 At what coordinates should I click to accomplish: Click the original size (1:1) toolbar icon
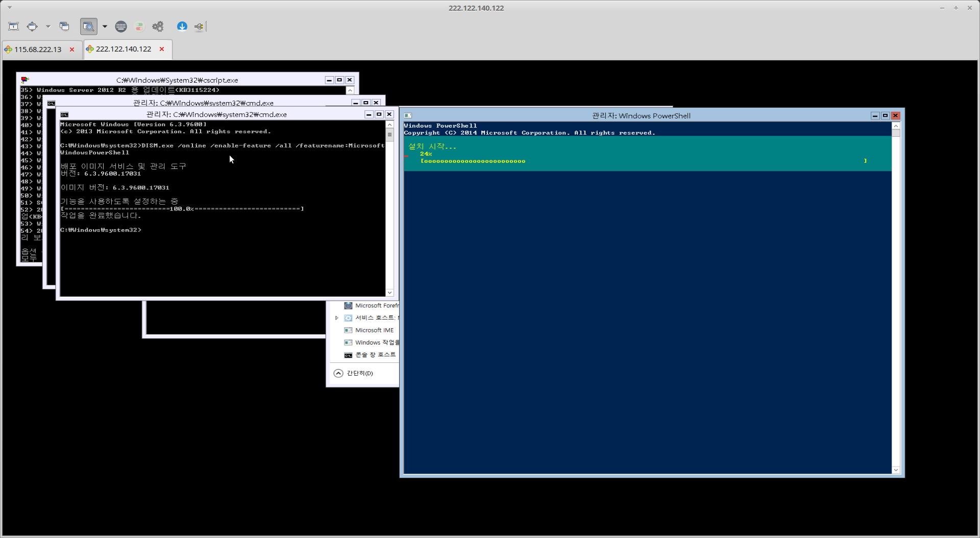[14, 27]
